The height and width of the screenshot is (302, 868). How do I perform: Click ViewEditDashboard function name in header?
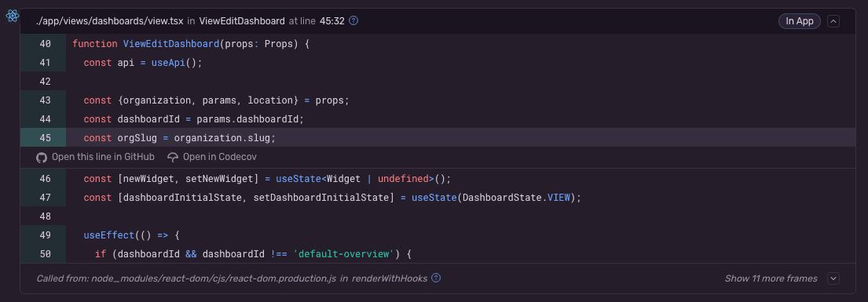[x=241, y=21]
